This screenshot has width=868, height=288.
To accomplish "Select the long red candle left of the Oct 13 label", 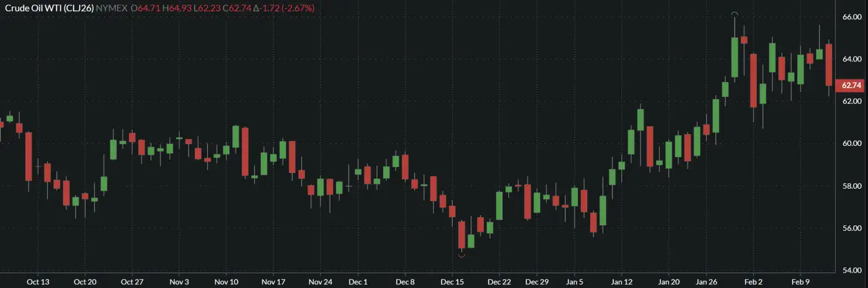I will (x=29, y=156).
